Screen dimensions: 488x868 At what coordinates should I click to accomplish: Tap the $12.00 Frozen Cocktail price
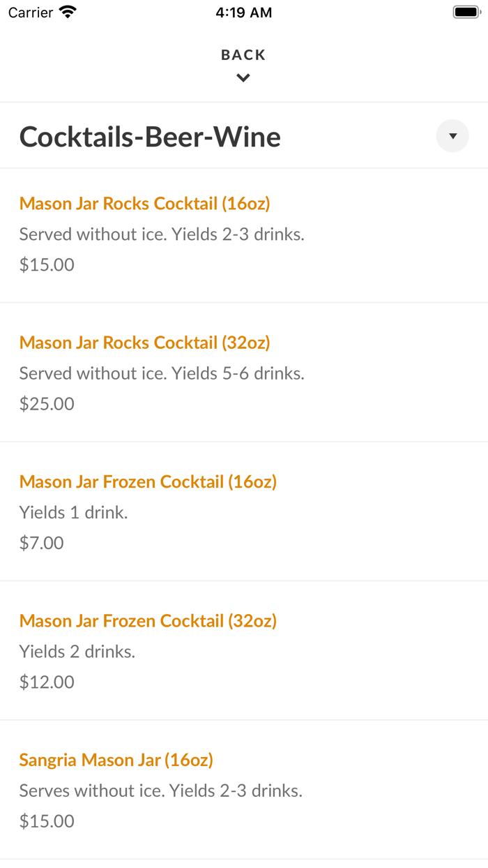tap(47, 682)
